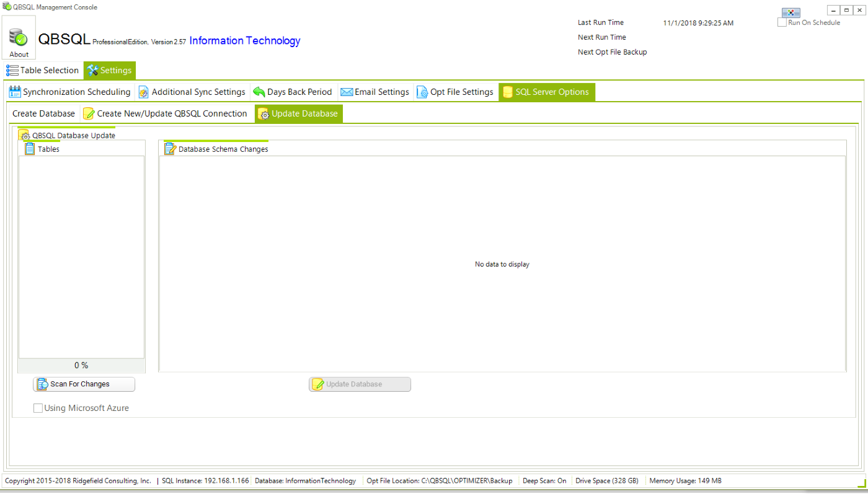This screenshot has width=868, height=494.
Task: Click the Database Schema Changes notepad icon
Action: pos(170,149)
